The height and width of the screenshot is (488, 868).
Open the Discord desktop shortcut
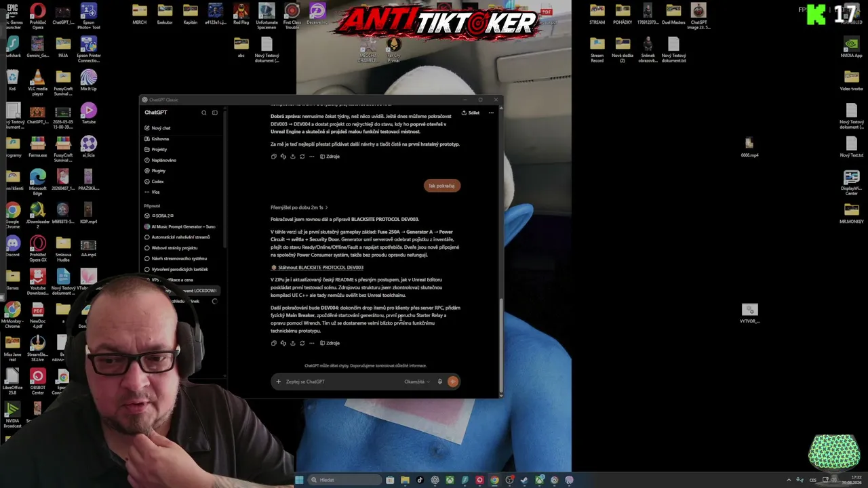(x=12, y=245)
